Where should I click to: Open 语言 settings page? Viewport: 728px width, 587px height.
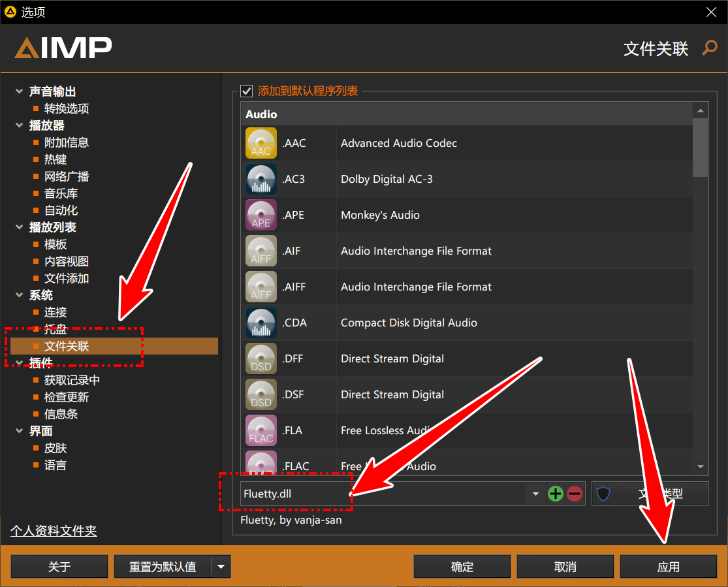tap(55, 465)
